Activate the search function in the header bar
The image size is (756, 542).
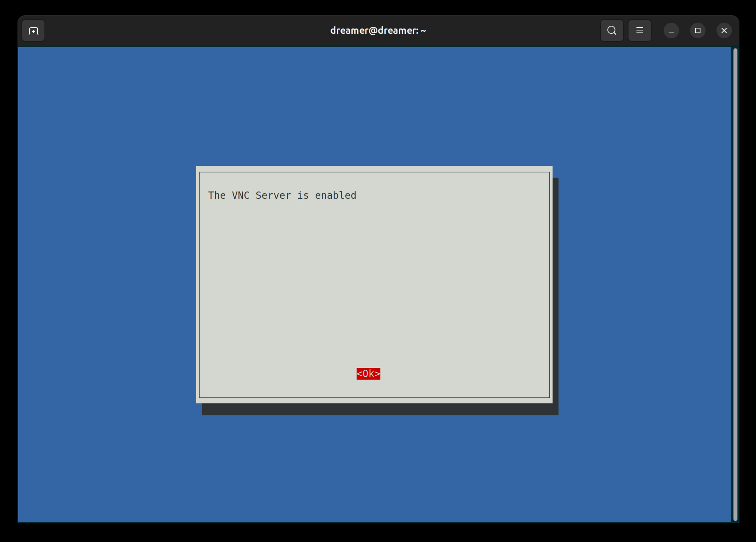tap(612, 30)
